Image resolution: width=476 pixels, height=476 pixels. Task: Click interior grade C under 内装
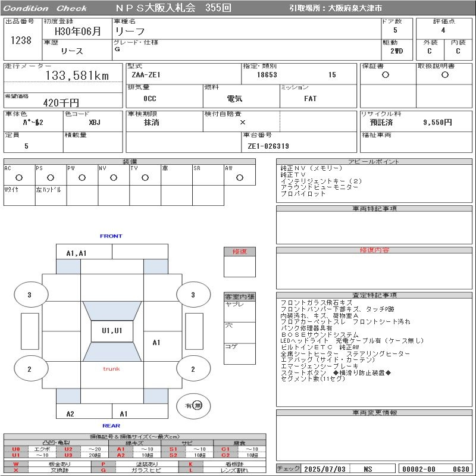[x=458, y=51]
